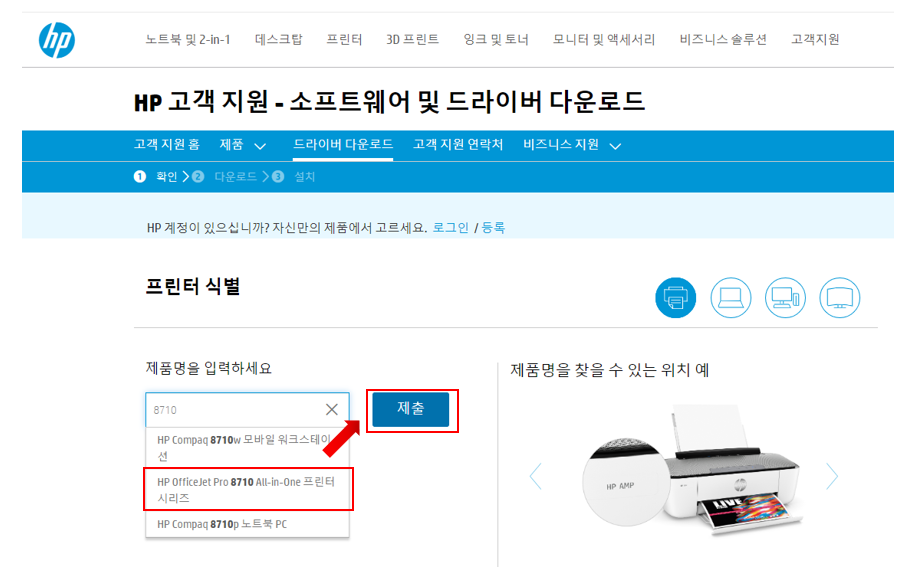Click the HP logo
This screenshot has height=580, width=909.
click(x=57, y=40)
